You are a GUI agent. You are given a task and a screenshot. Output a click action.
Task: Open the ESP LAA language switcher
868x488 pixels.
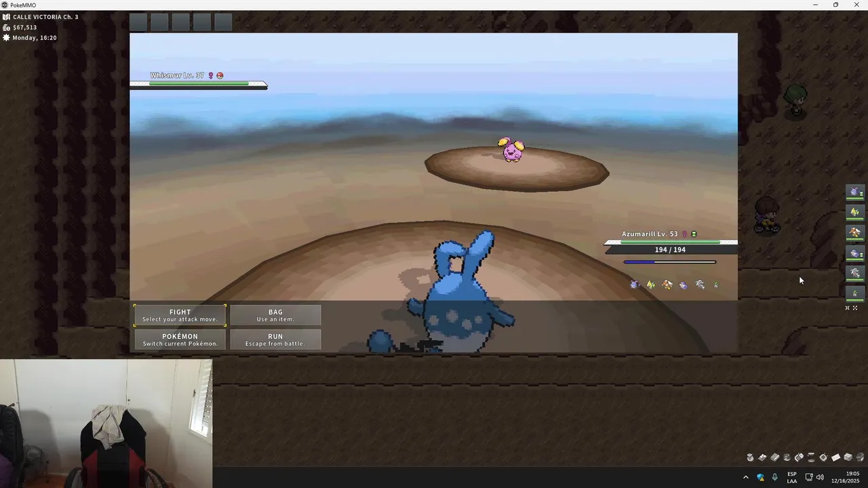(792, 477)
